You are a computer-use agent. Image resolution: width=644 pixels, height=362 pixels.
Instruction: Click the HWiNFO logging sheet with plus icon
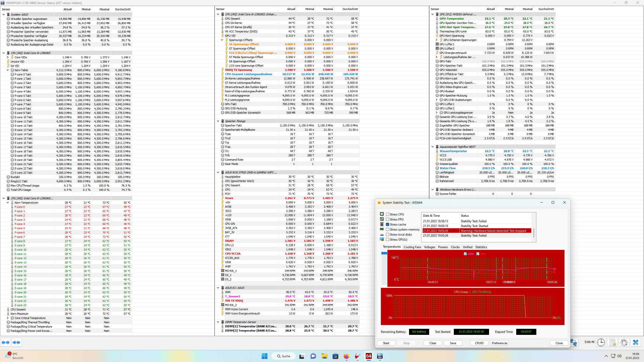[613, 342]
